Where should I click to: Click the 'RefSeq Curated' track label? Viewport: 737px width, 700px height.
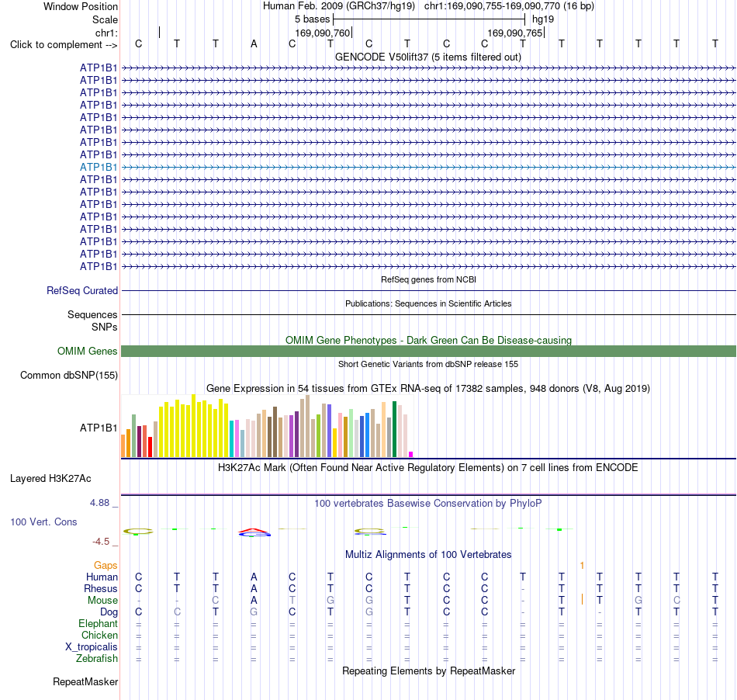82,290
